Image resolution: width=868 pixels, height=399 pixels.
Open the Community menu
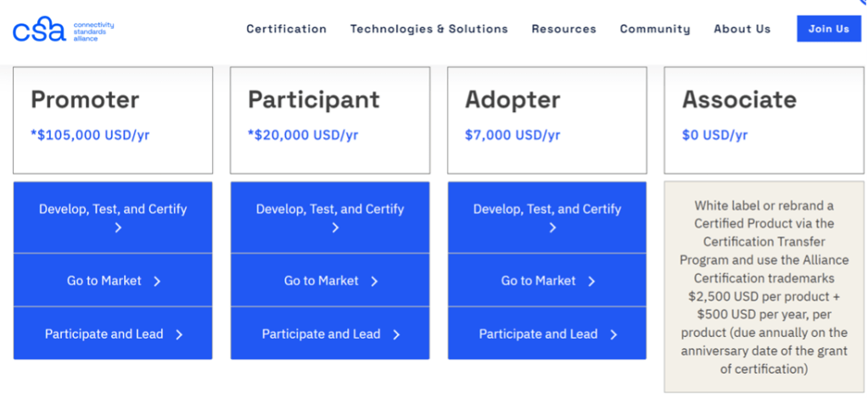coord(654,29)
